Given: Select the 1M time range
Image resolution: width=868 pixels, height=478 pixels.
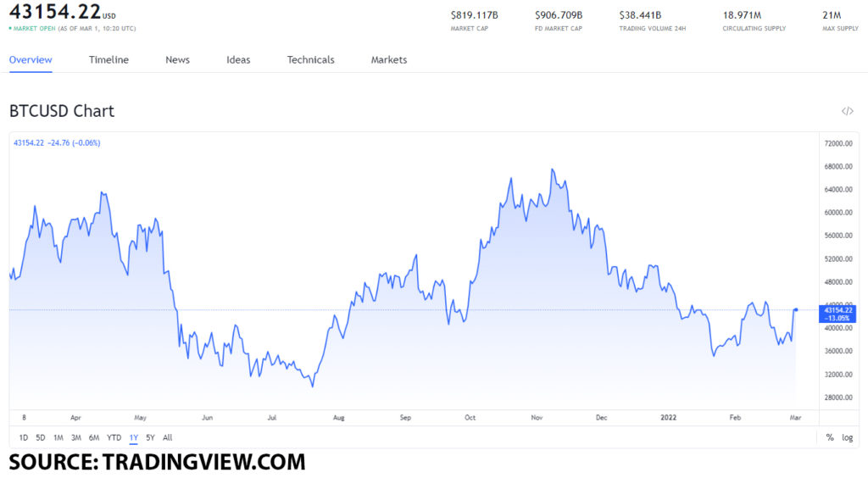Looking at the screenshot, I should coord(58,437).
